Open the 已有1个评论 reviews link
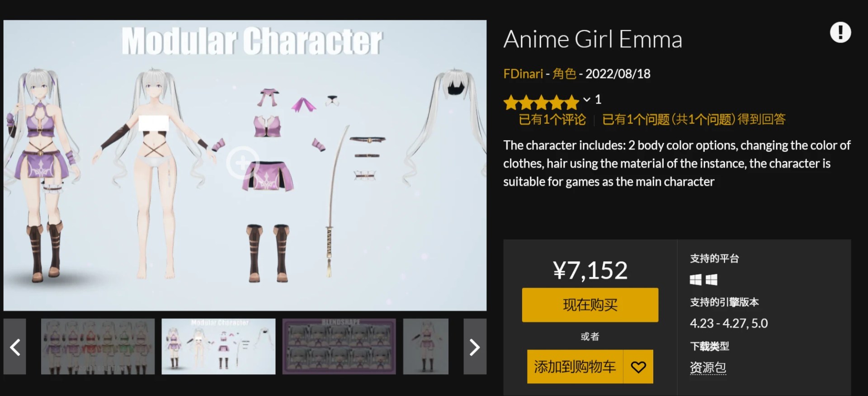Image resolution: width=868 pixels, height=396 pixels. pyautogui.click(x=552, y=119)
